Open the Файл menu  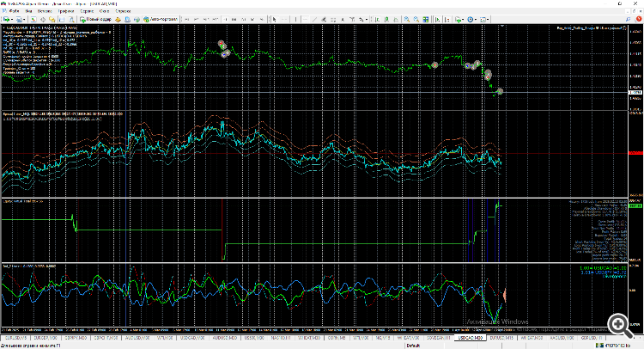tap(14, 11)
